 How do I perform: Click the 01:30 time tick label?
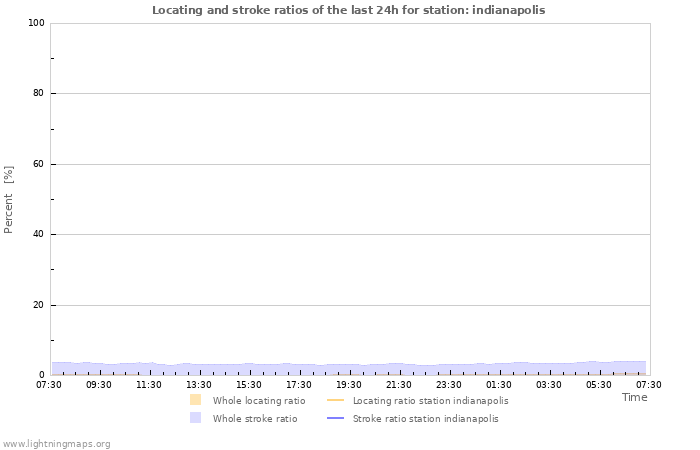coord(499,385)
